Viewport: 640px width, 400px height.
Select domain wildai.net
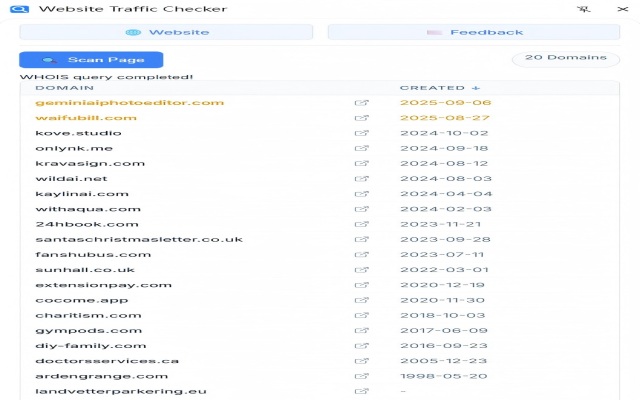(71, 179)
